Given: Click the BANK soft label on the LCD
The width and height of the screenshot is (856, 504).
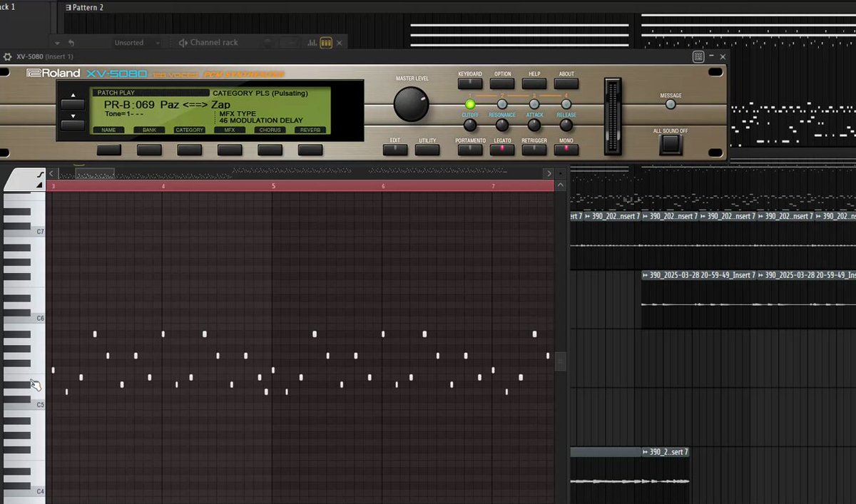Looking at the screenshot, I should pos(149,130).
